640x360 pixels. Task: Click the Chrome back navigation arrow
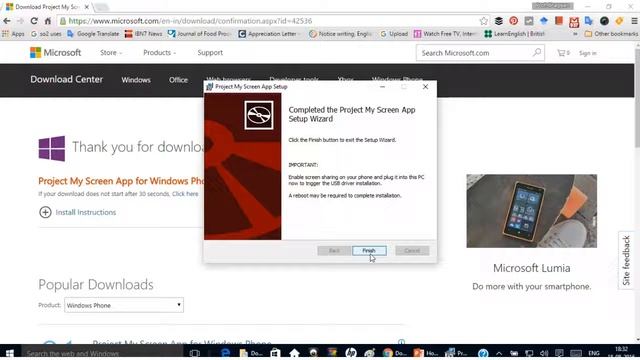[7, 21]
